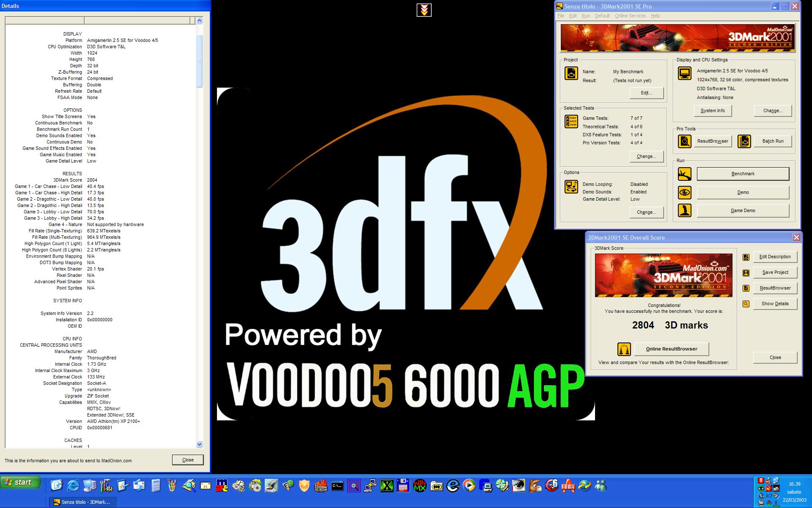Viewport: 812px width, 508px height.
Task: Click the Display and CPU Settings monitor icon
Action: pyautogui.click(x=684, y=73)
